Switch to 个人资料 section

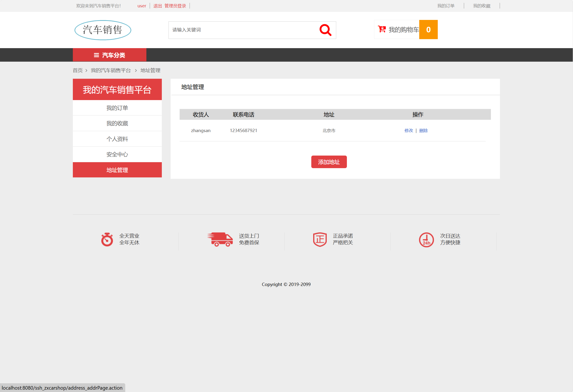click(117, 139)
